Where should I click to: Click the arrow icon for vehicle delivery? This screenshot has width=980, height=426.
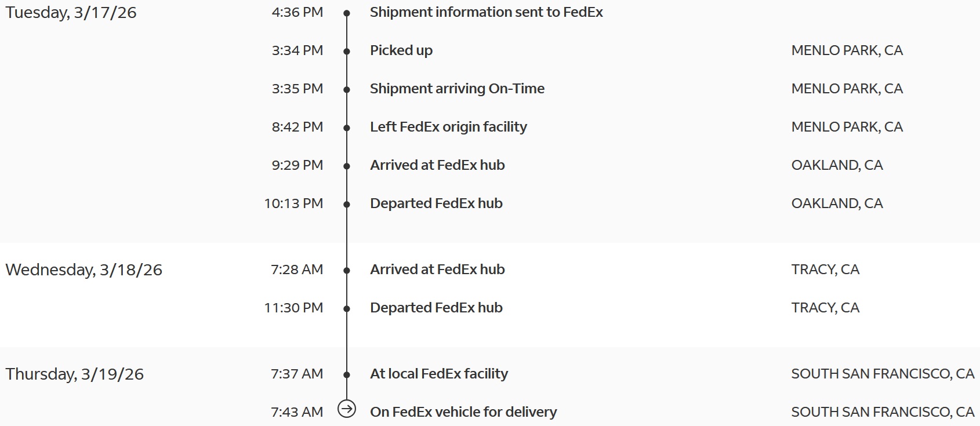tap(347, 409)
